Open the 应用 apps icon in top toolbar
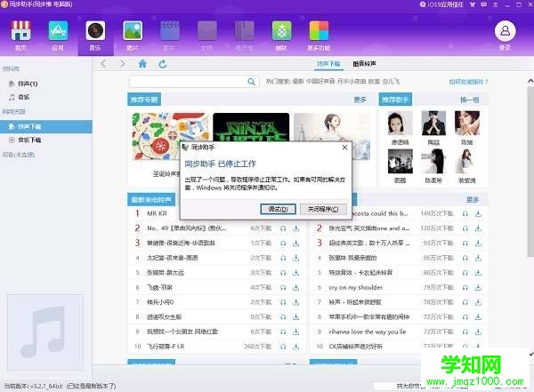This screenshot has width=534, height=392. [x=58, y=35]
